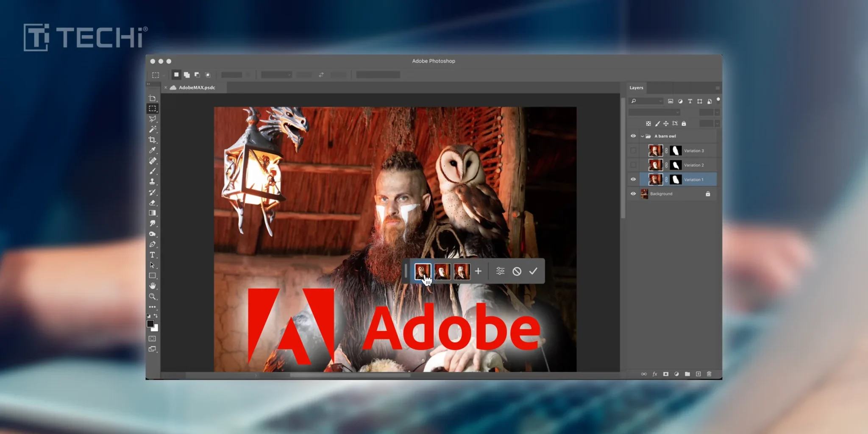This screenshot has height=434, width=868.
Task: Change screen mode icon at toolbar bottom
Action: pos(152,349)
